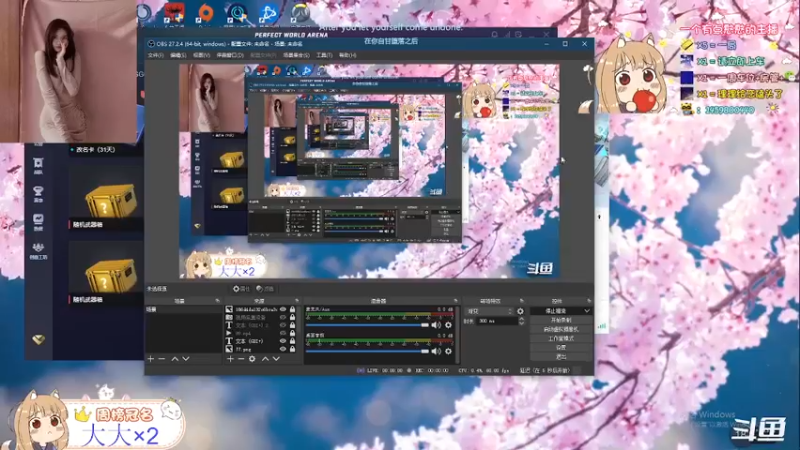The width and height of the screenshot is (800, 450).
Task: Toggle visibility of 视频采集设备 source
Action: click(283, 317)
